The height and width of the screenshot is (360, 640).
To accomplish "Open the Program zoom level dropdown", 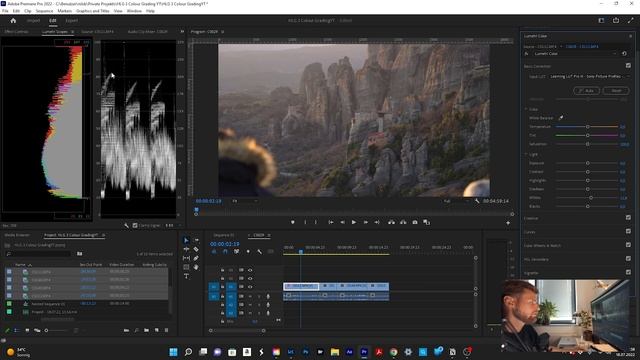I will pyautogui.click(x=245, y=201).
